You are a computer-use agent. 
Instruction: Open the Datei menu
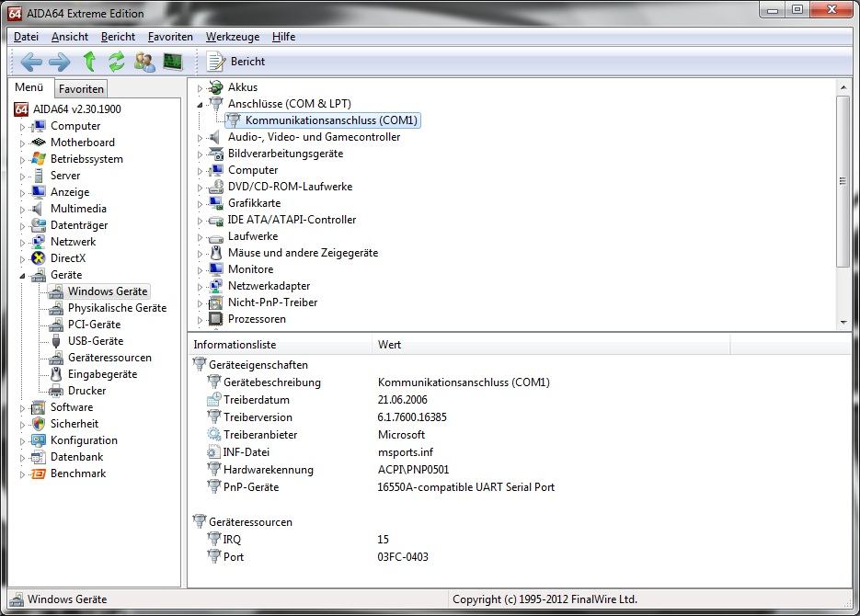click(26, 37)
